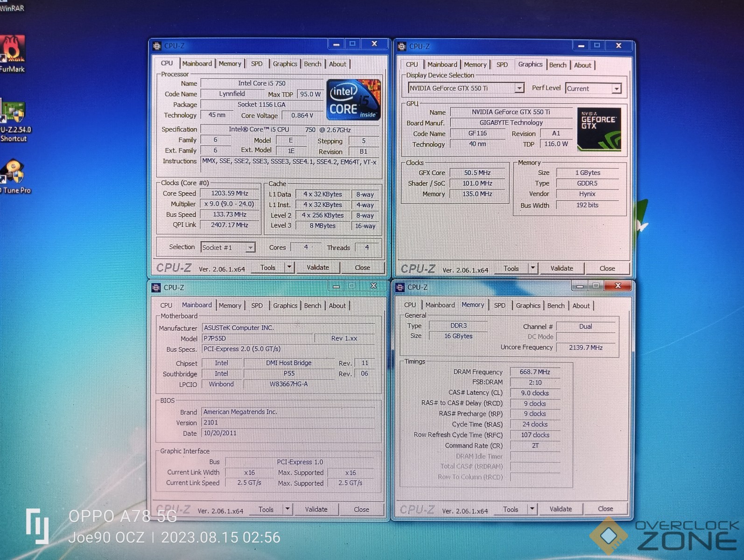This screenshot has height=560, width=744.
Task: Click the P7P55D model field
Action: (258, 338)
